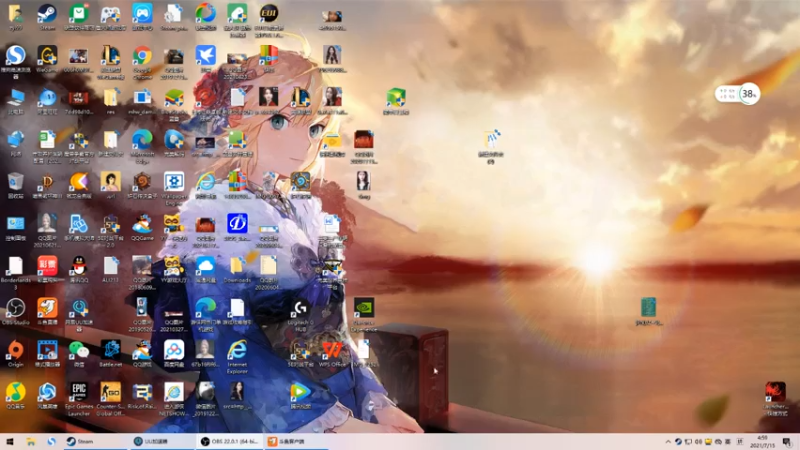Open the green cube icon near top center
The image size is (800, 450).
click(396, 101)
